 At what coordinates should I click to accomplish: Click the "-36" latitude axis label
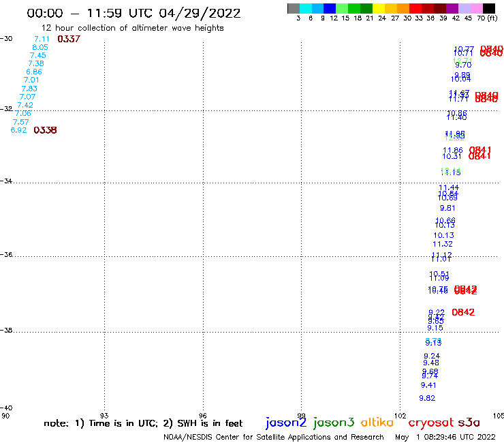[x=6, y=254]
